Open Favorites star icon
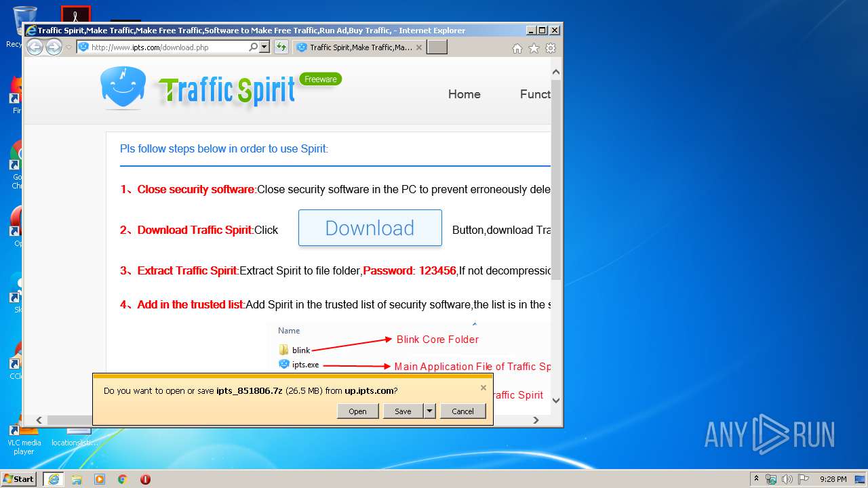The width and height of the screenshot is (868, 488). tap(534, 48)
